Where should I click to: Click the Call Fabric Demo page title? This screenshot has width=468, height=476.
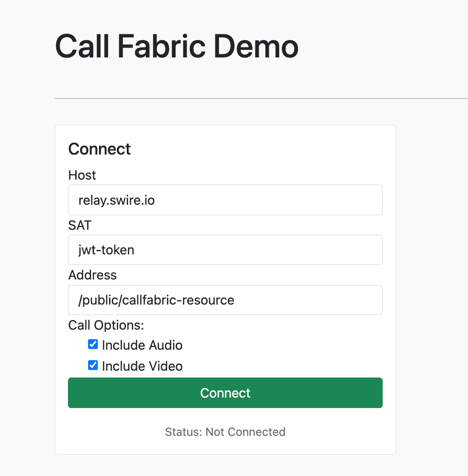click(176, 46)
